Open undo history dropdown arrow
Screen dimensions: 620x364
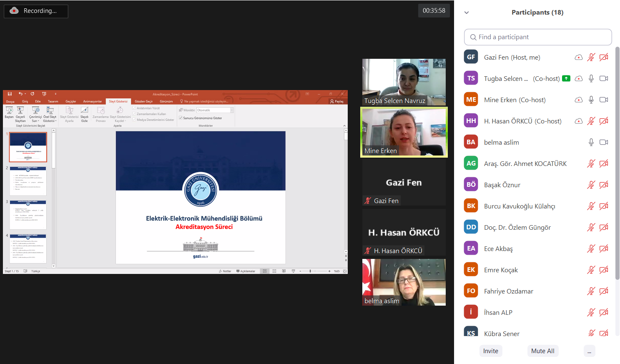point(25,94)
